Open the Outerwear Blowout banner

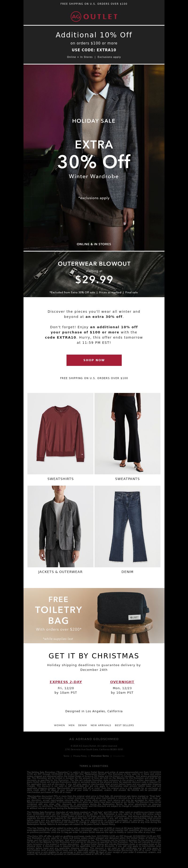pos(94,274)
